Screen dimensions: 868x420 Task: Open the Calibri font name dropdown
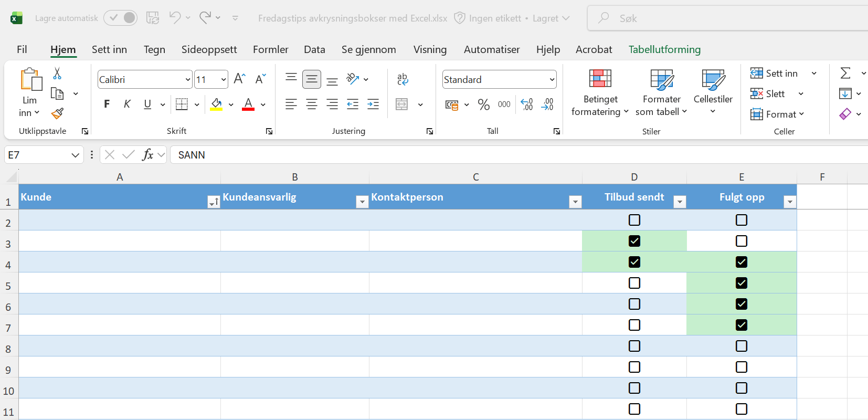[188, 80]
